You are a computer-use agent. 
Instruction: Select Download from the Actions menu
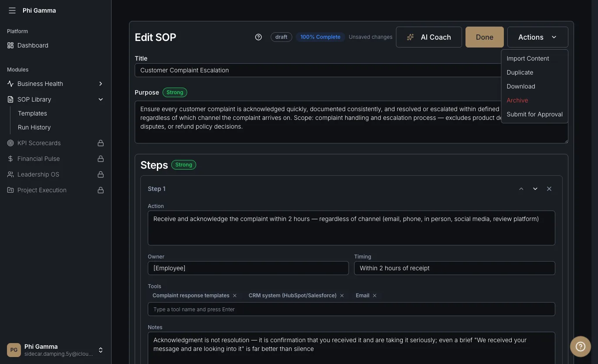pyautogui.click(x=534, y=86)
